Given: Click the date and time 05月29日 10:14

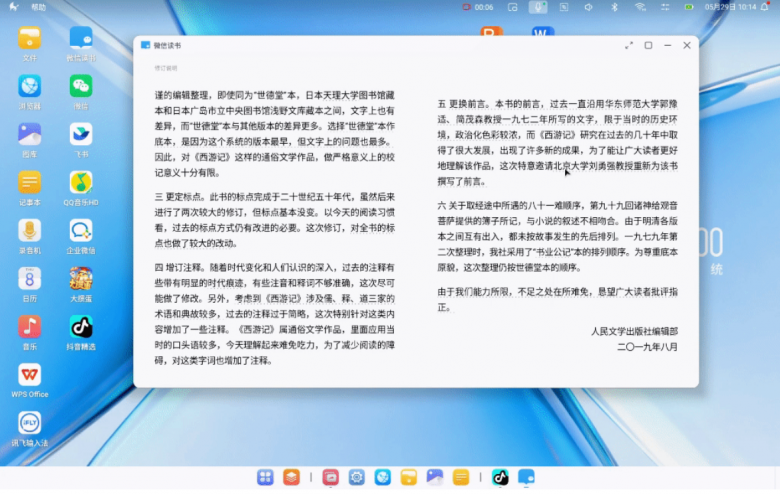Looking at the screenshot, I should click(730, 7).
